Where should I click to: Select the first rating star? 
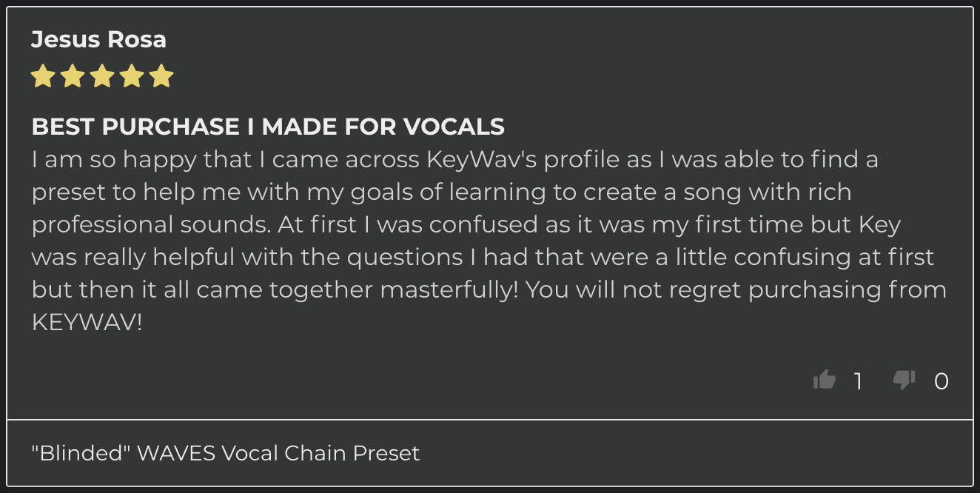43,76
